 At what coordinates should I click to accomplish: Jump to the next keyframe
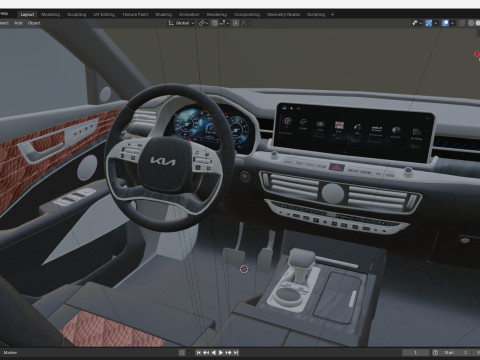[228, 352]
